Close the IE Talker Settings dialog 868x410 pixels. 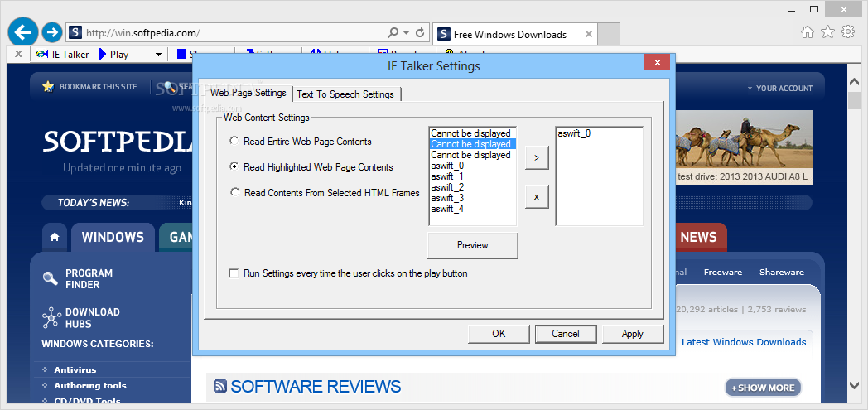(x=658, y=62)
